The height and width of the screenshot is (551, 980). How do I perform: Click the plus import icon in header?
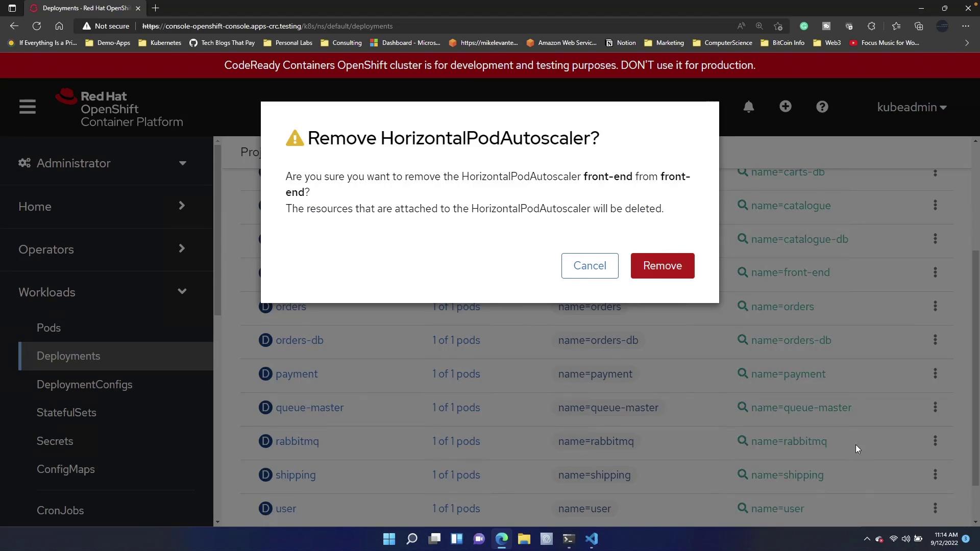click(785, 106)
